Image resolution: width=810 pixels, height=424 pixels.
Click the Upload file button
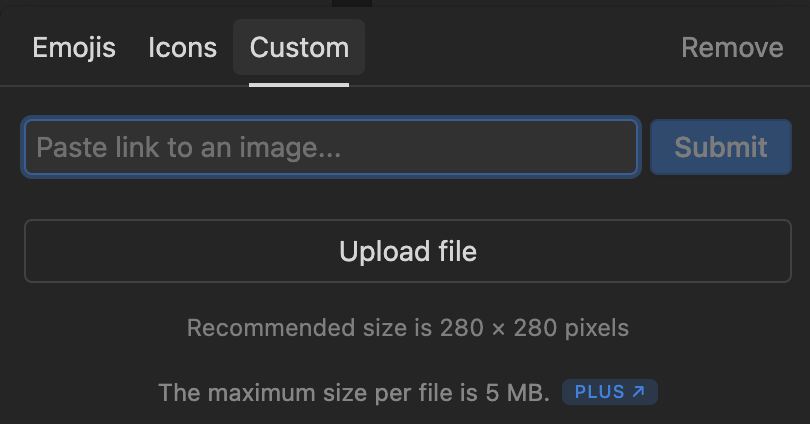tap(408, 251)
